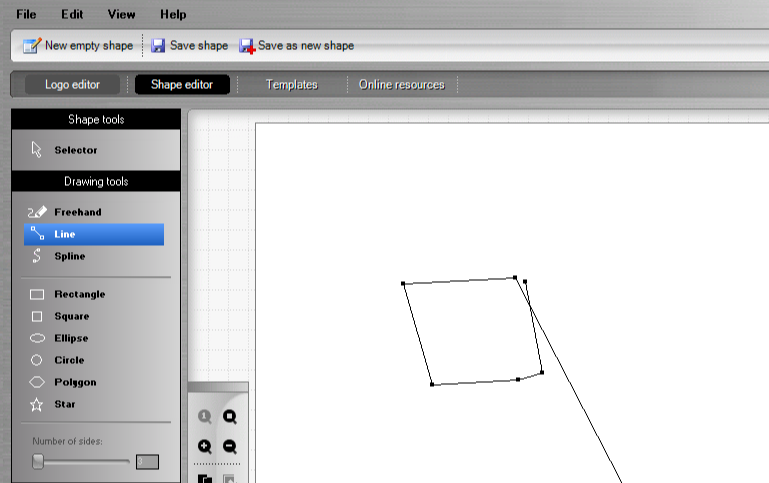Click the New empty shape icon
769x483 pixels.
click(x=32, y=46)
